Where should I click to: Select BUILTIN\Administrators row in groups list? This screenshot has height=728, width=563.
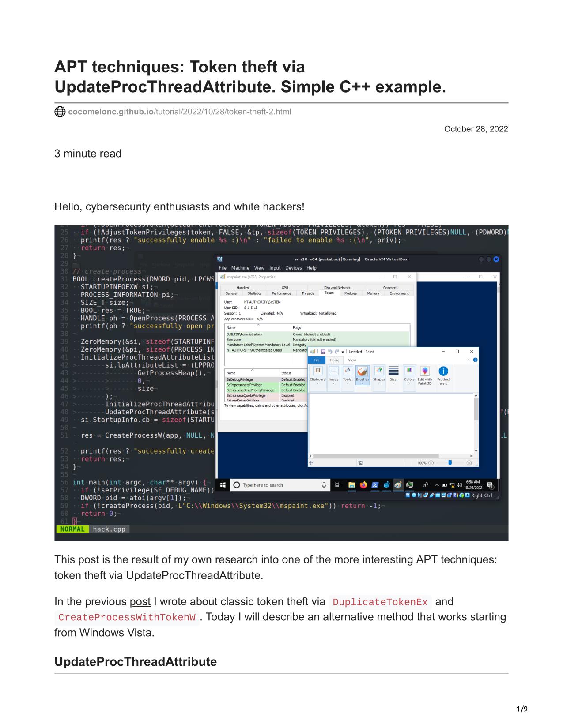pos(317,334)
